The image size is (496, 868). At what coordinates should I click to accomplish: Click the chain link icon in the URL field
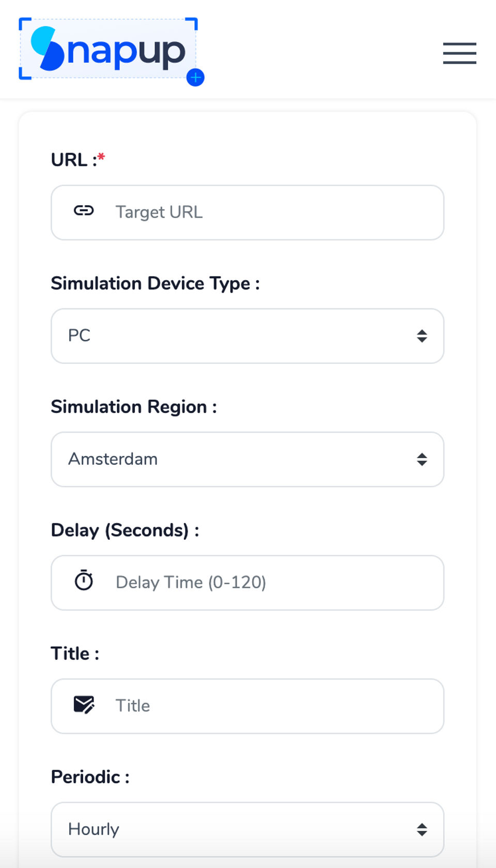point(84,211)
